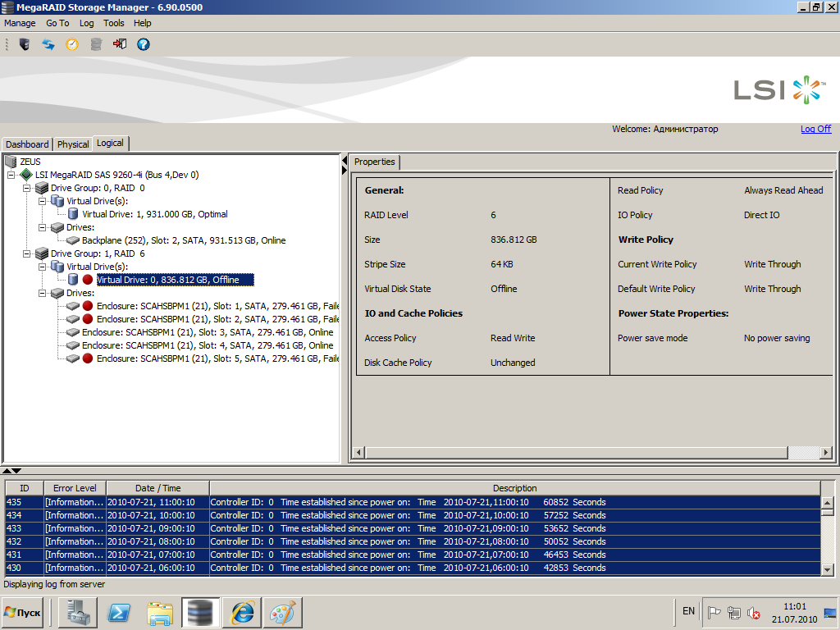Screen dimensions: 840x630
Task: Click the exit door toolbar icon
Action: (120, 44)
